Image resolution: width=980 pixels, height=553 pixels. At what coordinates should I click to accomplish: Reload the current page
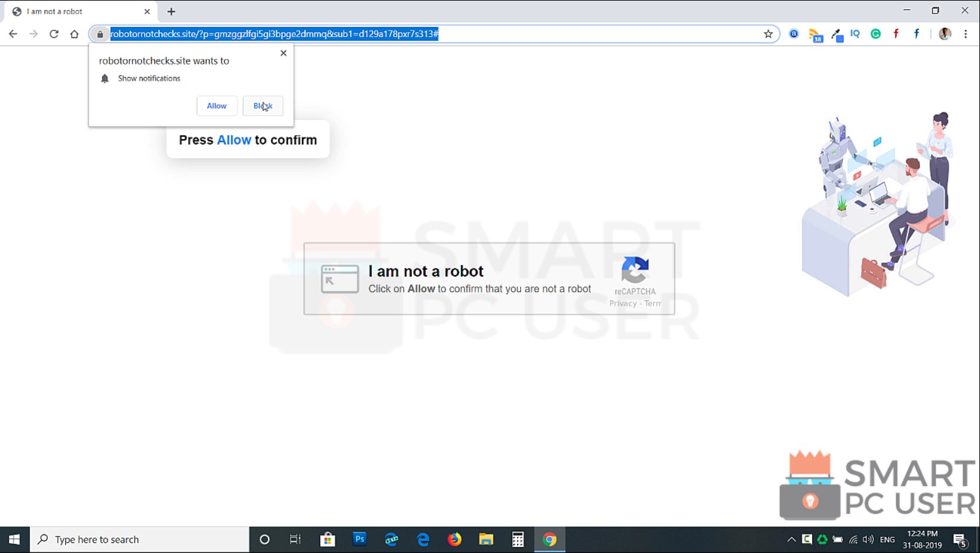54,34
